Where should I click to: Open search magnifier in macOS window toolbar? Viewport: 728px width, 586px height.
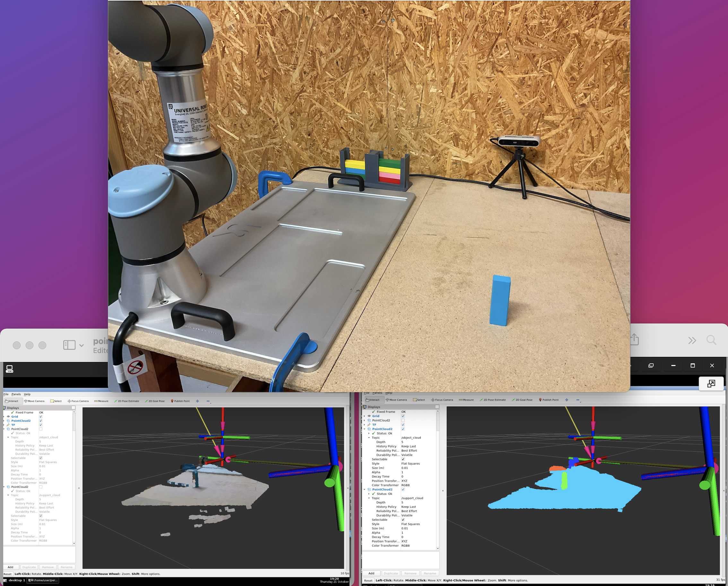(711, 340)
